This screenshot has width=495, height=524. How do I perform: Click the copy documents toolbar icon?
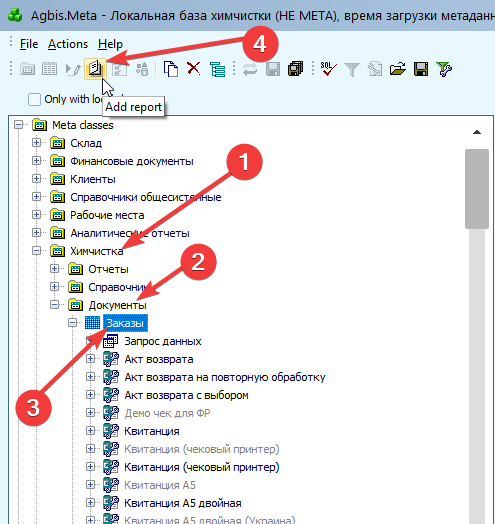(x=171, y=69)
